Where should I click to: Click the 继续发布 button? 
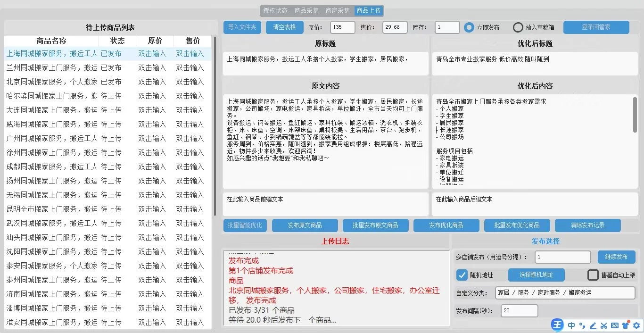(616, 257)
